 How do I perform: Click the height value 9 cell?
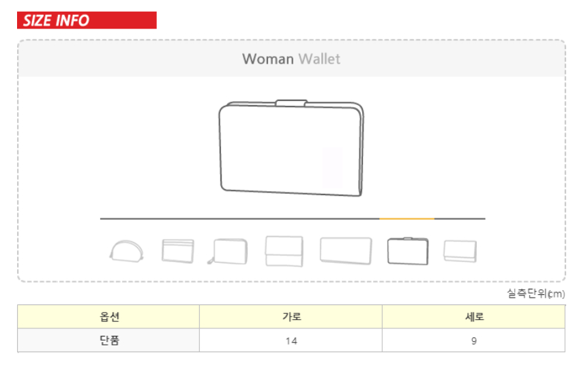(x=473, y=341)
